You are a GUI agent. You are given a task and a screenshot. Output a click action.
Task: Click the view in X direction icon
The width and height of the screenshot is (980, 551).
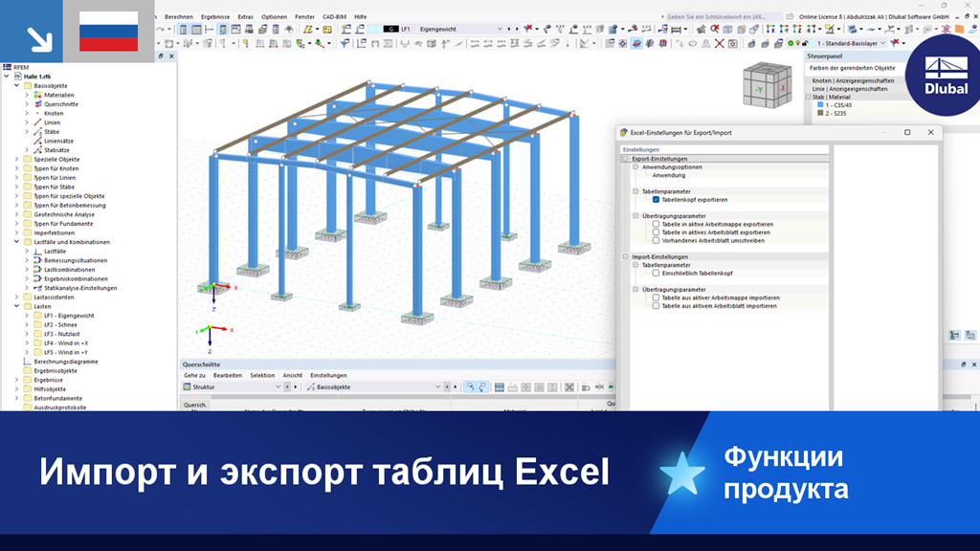(x=770, y=29)
